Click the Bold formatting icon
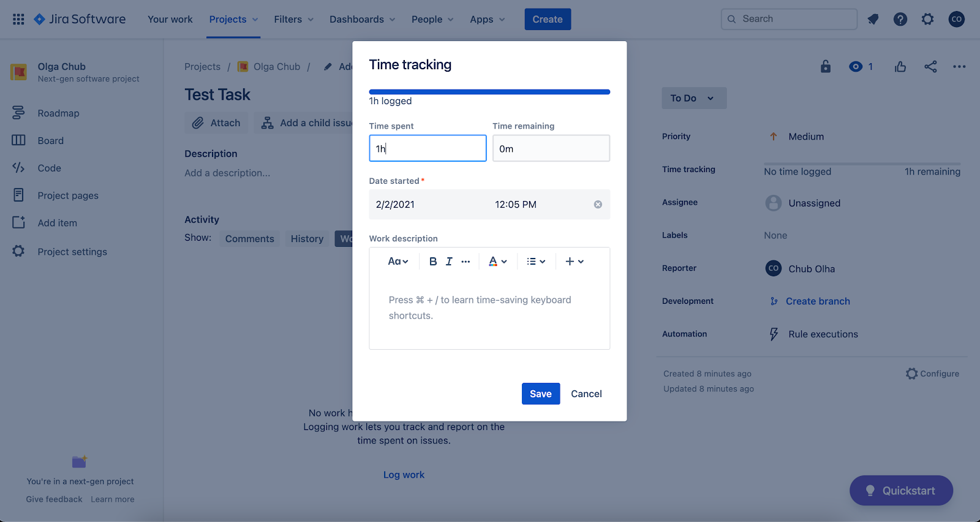 (x=433, y=262)
